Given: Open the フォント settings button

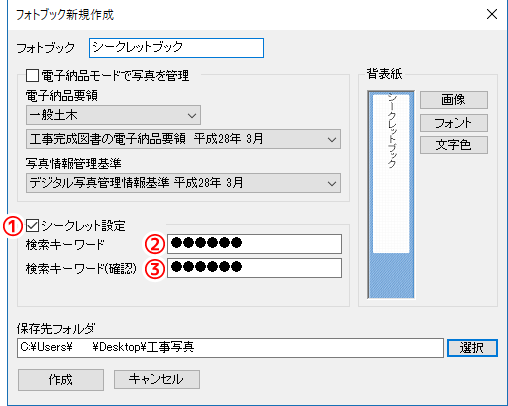Looking at the screenshot, I should tap(454, 123).
